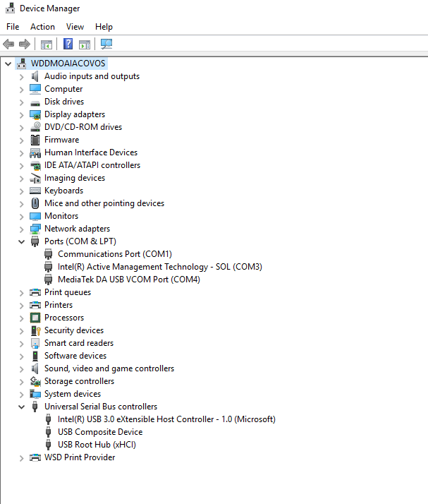
Task: Open the View menu
Action: click(x=75, y=27)
